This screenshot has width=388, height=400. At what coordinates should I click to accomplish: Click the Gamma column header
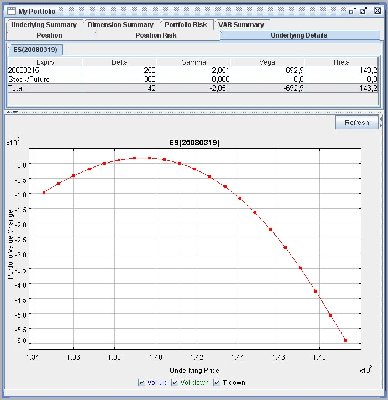193,62
